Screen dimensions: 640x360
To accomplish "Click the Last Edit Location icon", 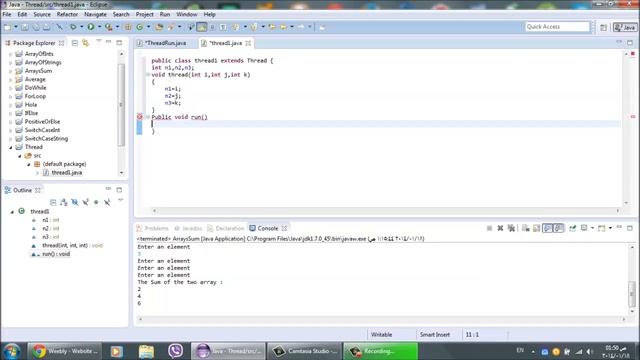I will pos(272,27).
